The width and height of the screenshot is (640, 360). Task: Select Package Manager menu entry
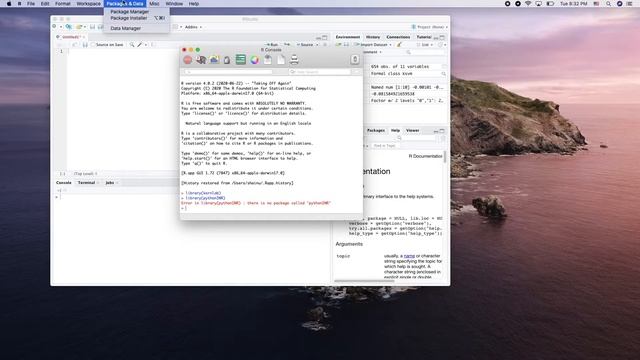129,12
